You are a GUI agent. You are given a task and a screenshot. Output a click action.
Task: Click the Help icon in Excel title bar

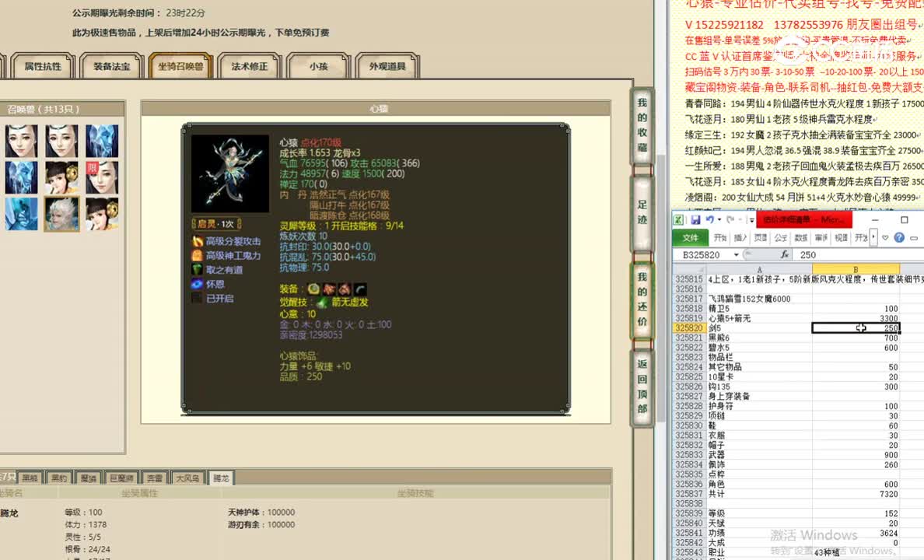pyautogui.click(x=899, y=238)
